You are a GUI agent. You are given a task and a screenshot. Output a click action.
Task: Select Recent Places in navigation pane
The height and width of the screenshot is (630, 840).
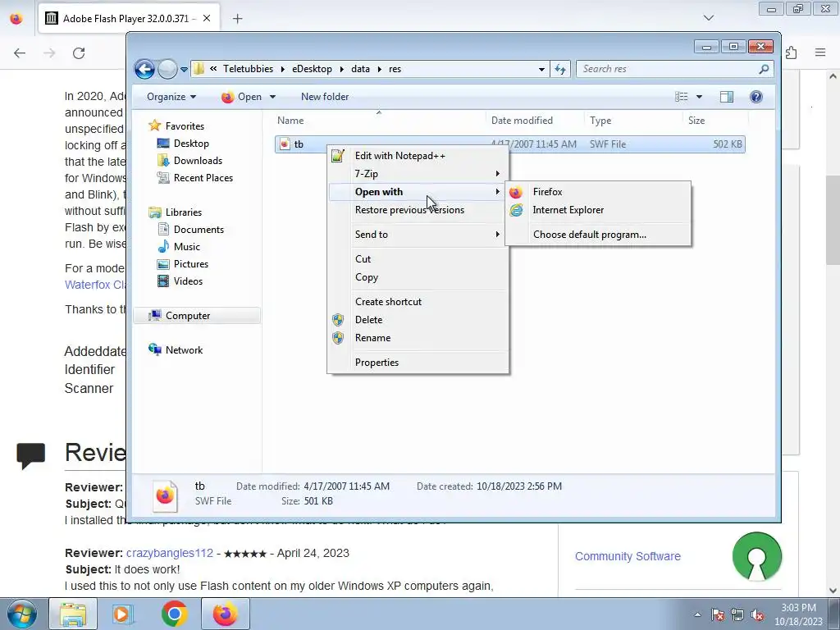[203, 178]
